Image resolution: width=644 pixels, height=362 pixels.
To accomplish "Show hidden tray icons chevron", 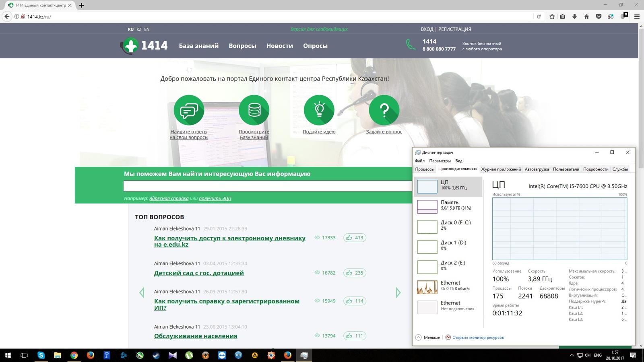I will click(x=572, y=355).
